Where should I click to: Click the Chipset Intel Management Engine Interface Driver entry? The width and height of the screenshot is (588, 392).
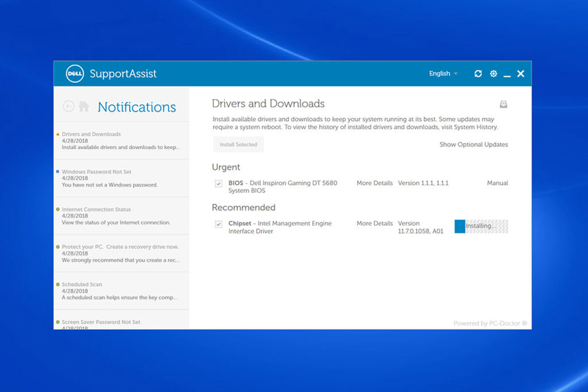point(280,227)
